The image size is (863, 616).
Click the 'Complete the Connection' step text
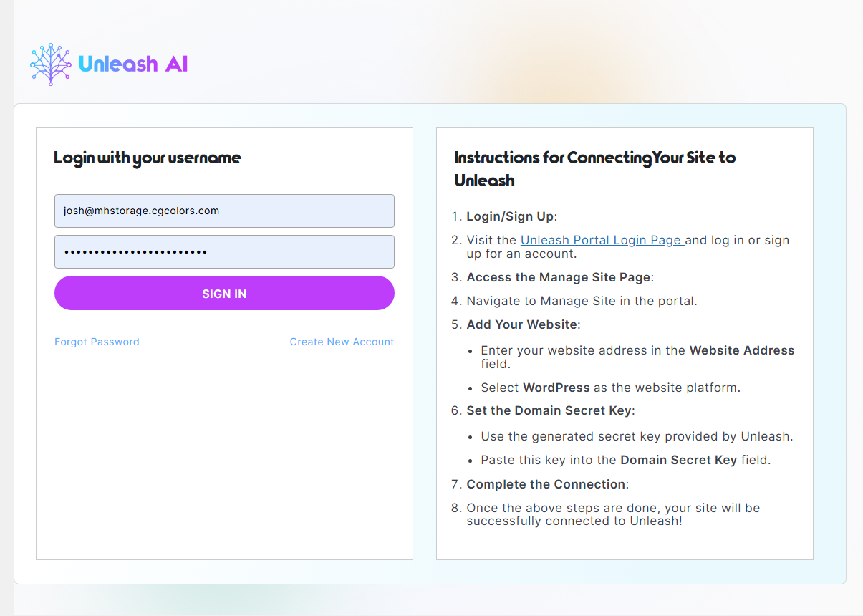(x=548, y=484)
